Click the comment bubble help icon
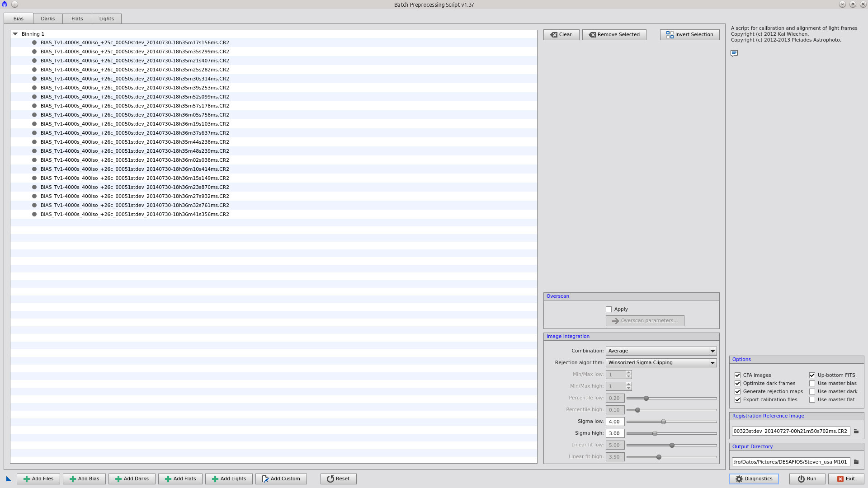868x488 pixels. [x=734, y=53]
